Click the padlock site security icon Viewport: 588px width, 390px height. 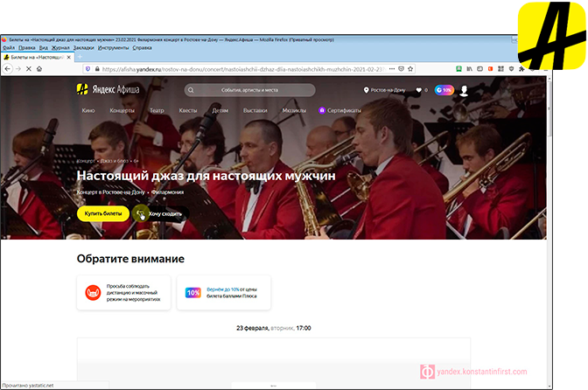click(97, 69)
